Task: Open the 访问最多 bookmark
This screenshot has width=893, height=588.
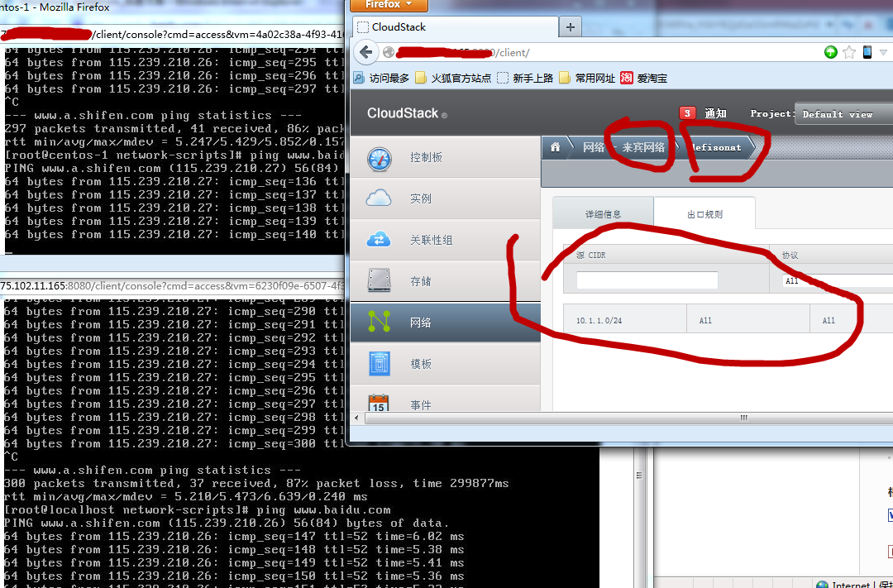Action: (x=381, y=78)
